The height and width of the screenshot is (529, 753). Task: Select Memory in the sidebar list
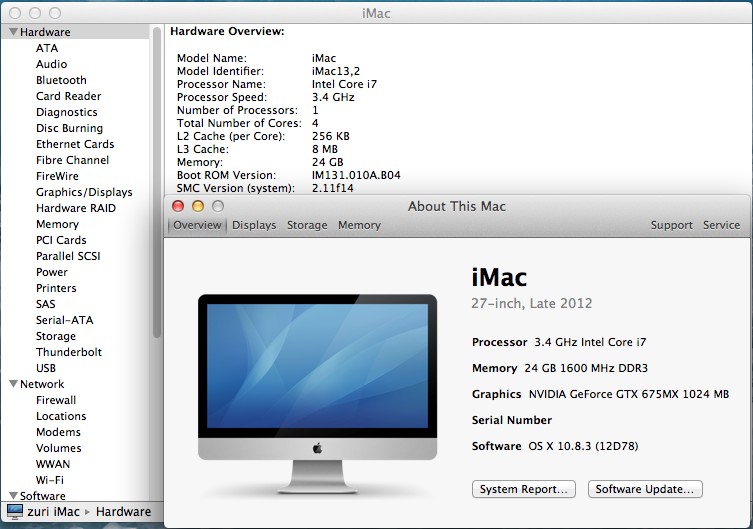click(57, 224)
